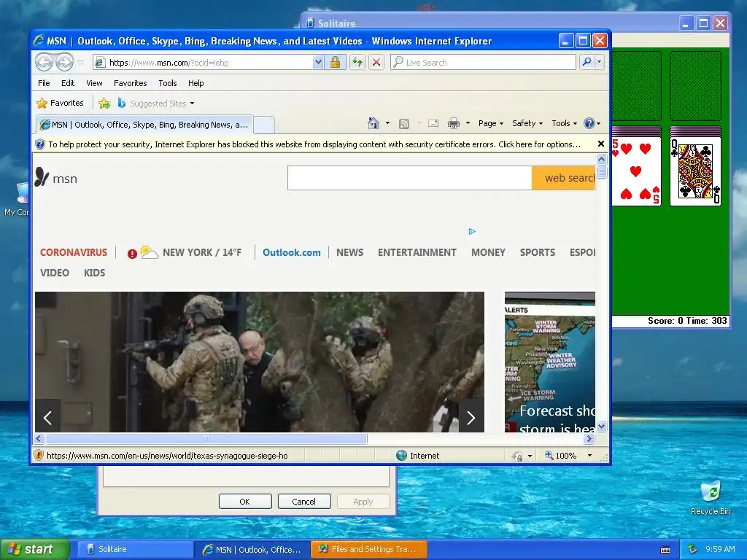Click the zoom magnifier in status bar
The width and height of the screenshot is (747, 560).
[x=549, y=455]
